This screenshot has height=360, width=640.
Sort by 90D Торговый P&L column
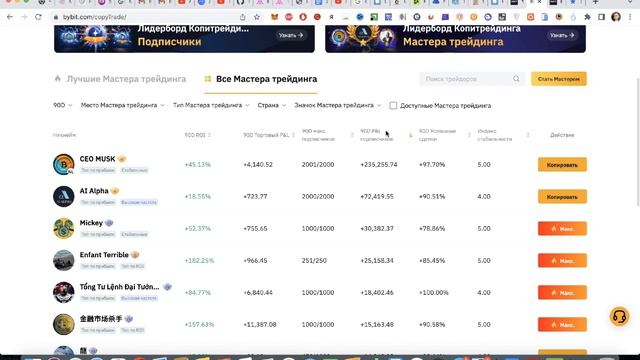(269, 135)
